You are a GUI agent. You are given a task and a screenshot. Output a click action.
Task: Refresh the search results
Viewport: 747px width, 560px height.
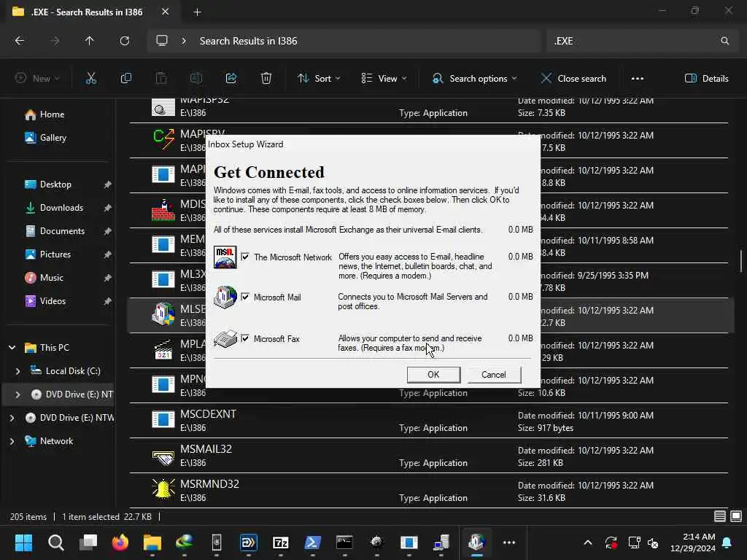coord(125,41)
